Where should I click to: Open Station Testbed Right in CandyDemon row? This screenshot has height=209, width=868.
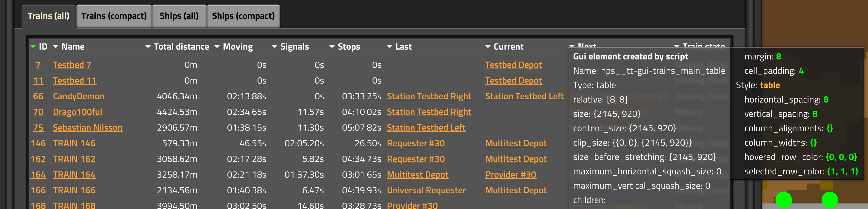click(429, 96)
